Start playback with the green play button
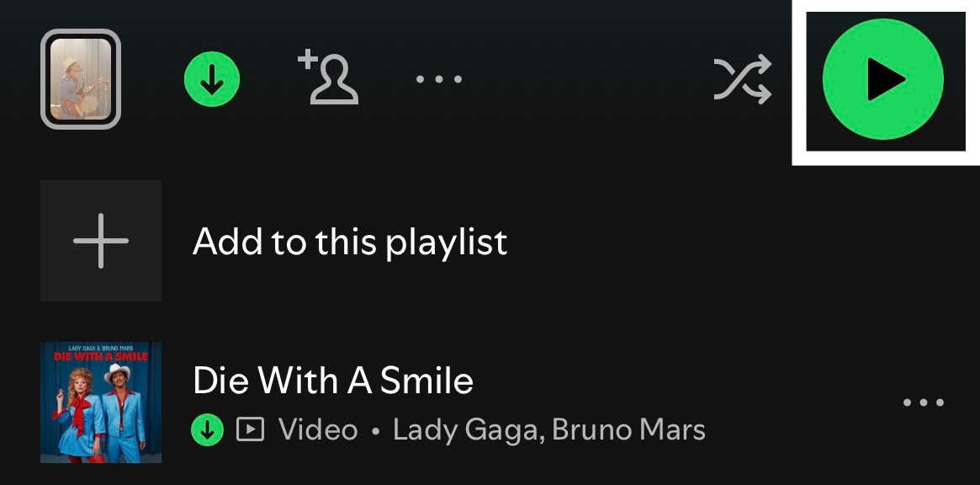 (882, 79)
